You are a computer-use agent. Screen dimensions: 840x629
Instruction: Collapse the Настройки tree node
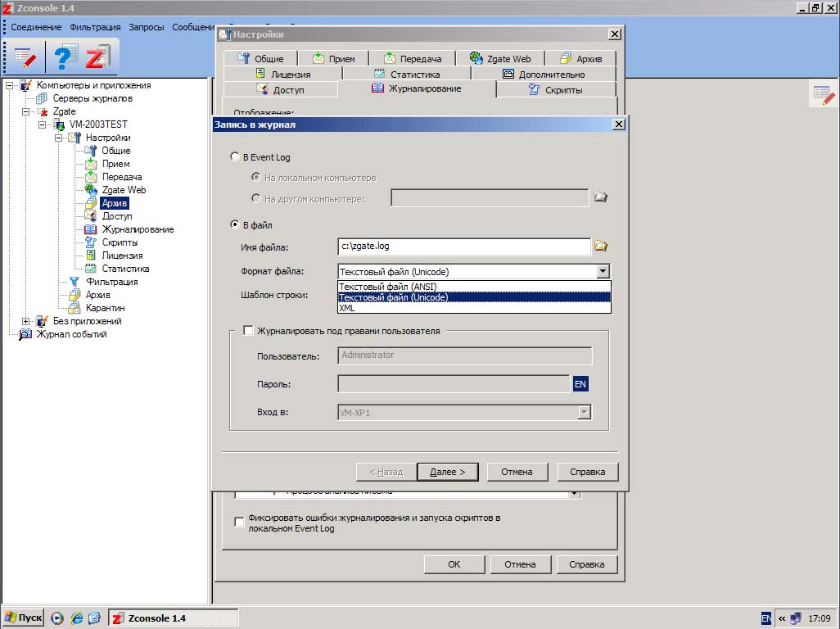tap(58, 138)
